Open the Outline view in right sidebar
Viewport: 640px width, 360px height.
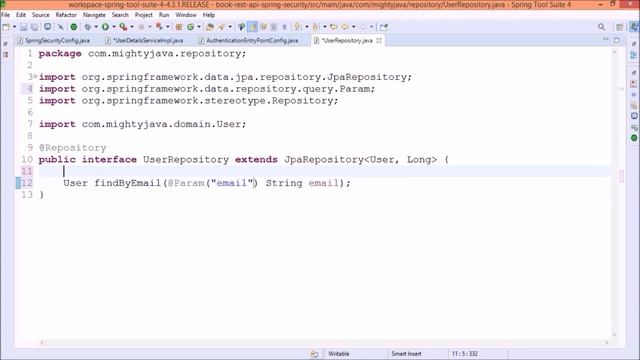(633, 55)
